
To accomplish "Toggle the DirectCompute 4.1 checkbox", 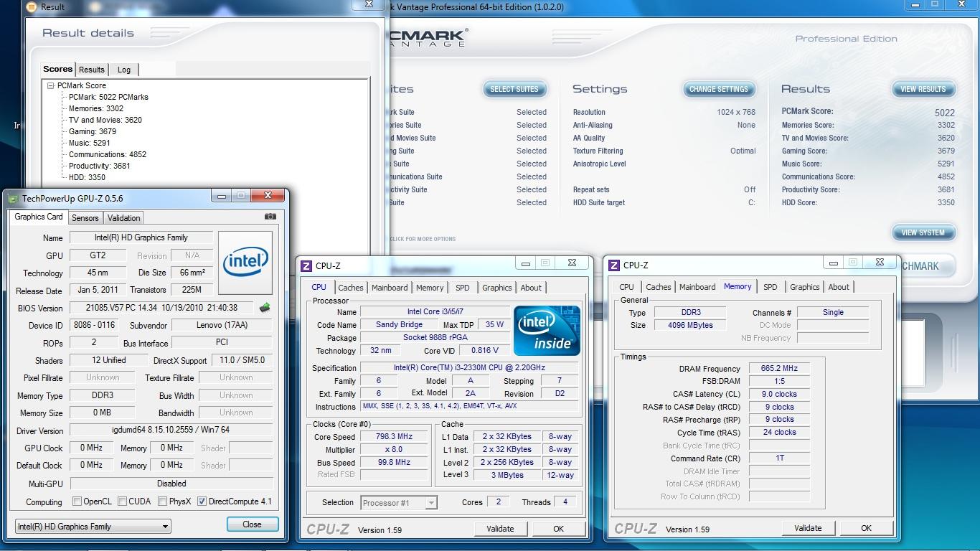I will 202,501.
